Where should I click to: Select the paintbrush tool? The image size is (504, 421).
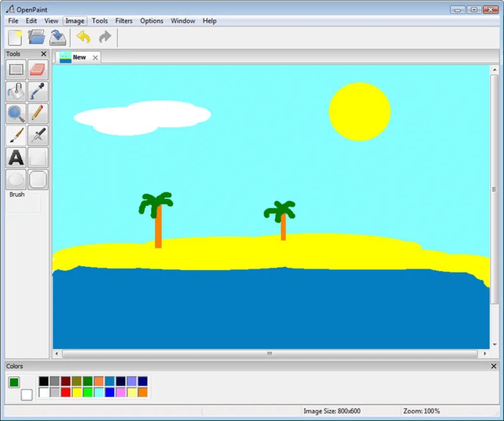coord(16,135)
